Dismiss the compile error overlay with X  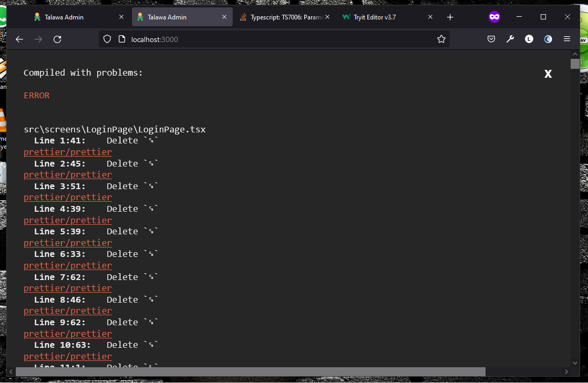pos(548,74)
